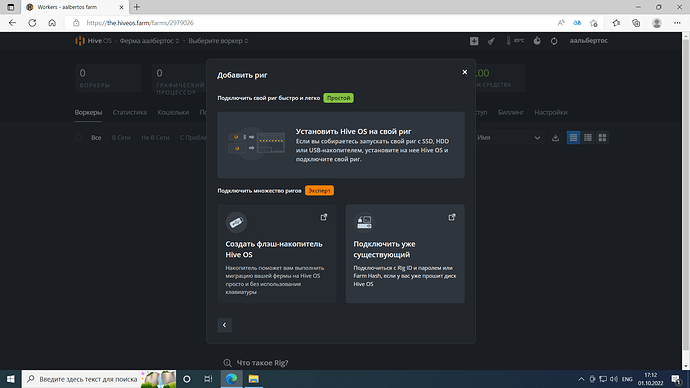Click the browser profile avatar
This screenshot has height=388, width=690.
pyautogui.click(x=657, y=23)
